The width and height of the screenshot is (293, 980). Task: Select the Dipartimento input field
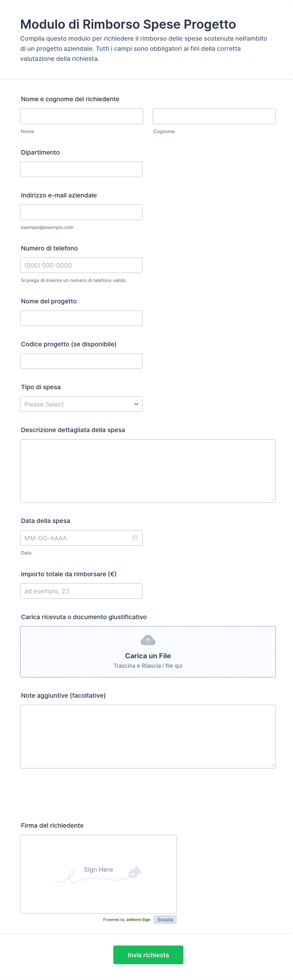81,169
